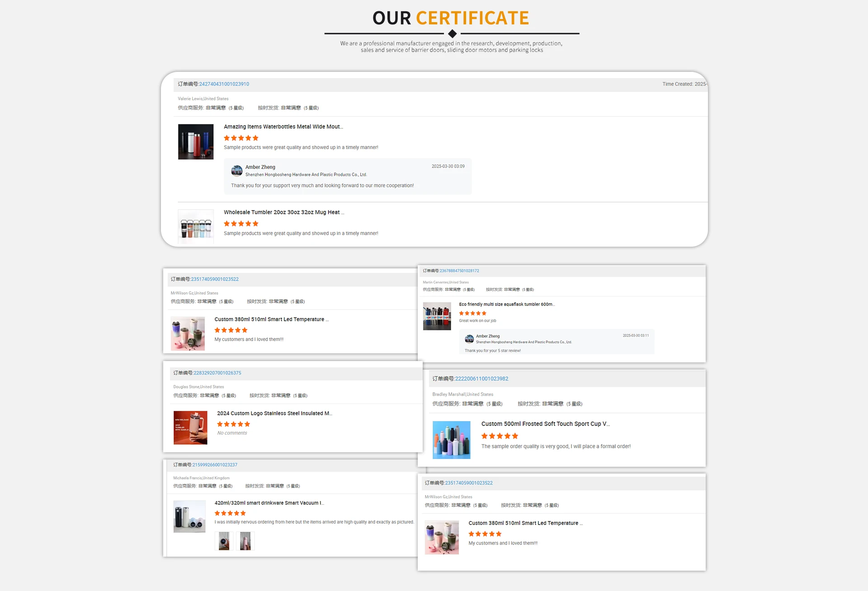Open Amazing Items Waterbottles product thumbnail

[196, 142]
